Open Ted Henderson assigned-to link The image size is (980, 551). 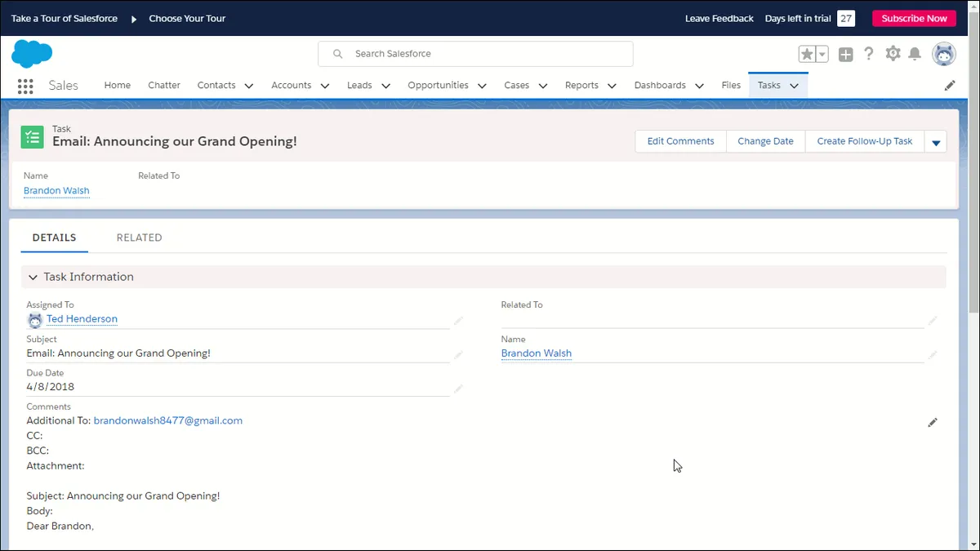tap(82, 319)
